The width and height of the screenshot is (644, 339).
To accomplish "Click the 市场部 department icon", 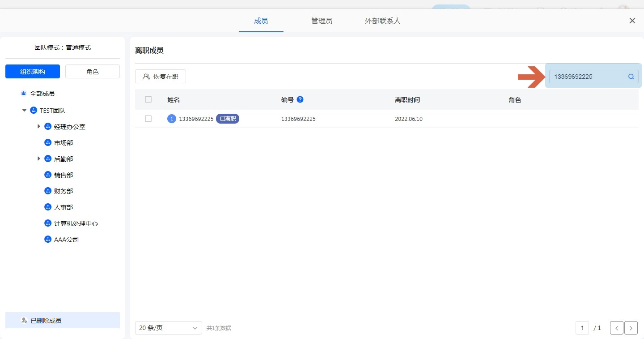I will 48,142.
